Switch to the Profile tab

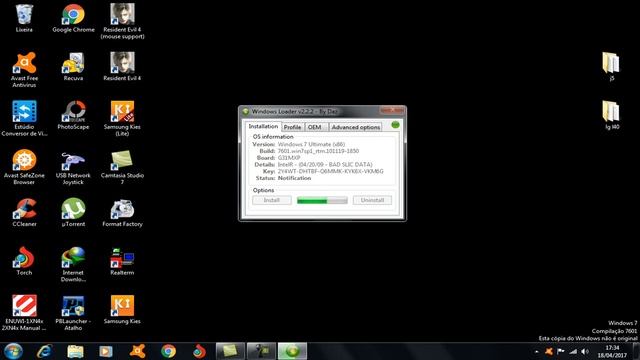click(292, 127)
